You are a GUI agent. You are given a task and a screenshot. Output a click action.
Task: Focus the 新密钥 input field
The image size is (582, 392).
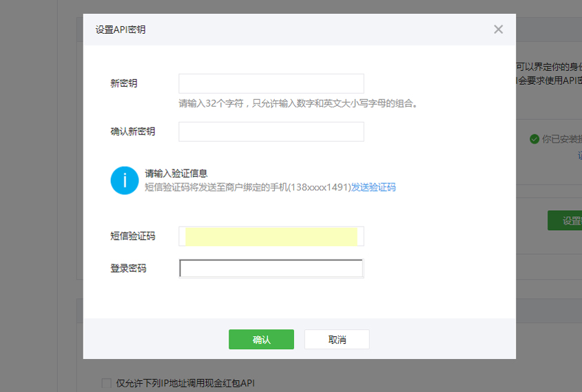coord(271,83)
